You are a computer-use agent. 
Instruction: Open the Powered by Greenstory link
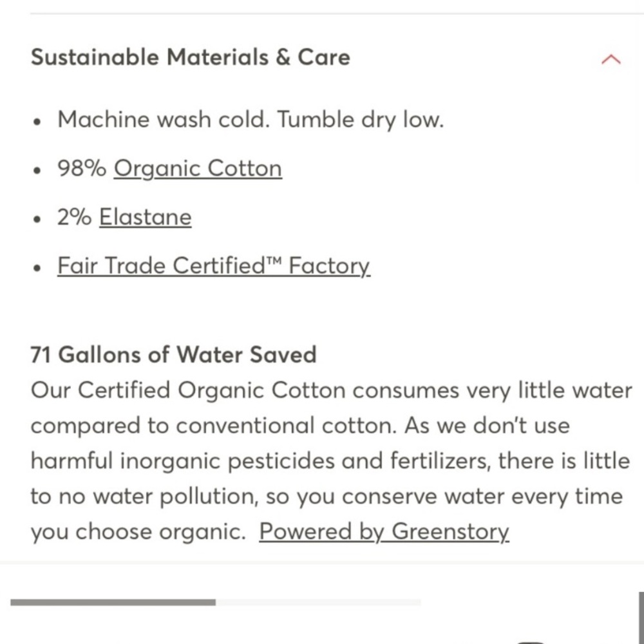[384, 531]
